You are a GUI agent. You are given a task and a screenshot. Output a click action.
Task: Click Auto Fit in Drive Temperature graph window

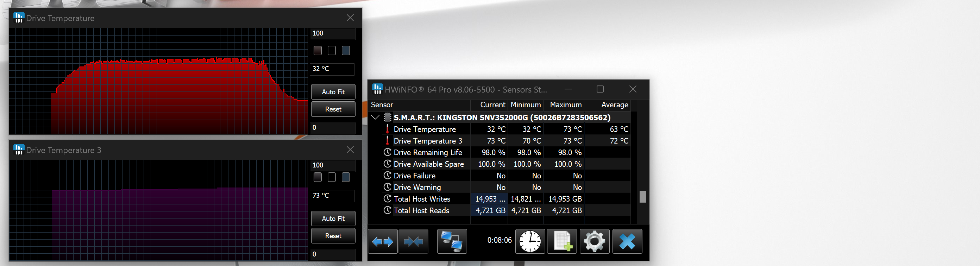pyautogui.click(x=333, y=91)
